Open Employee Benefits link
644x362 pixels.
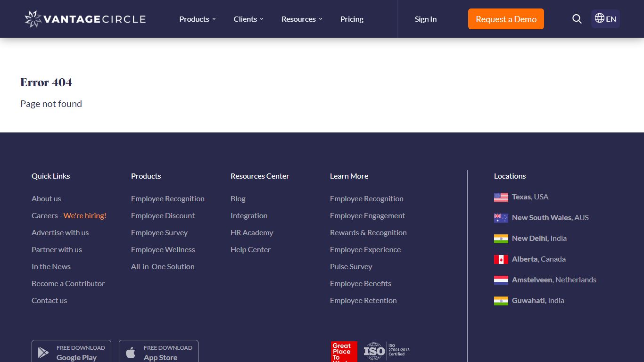point(361,283)
